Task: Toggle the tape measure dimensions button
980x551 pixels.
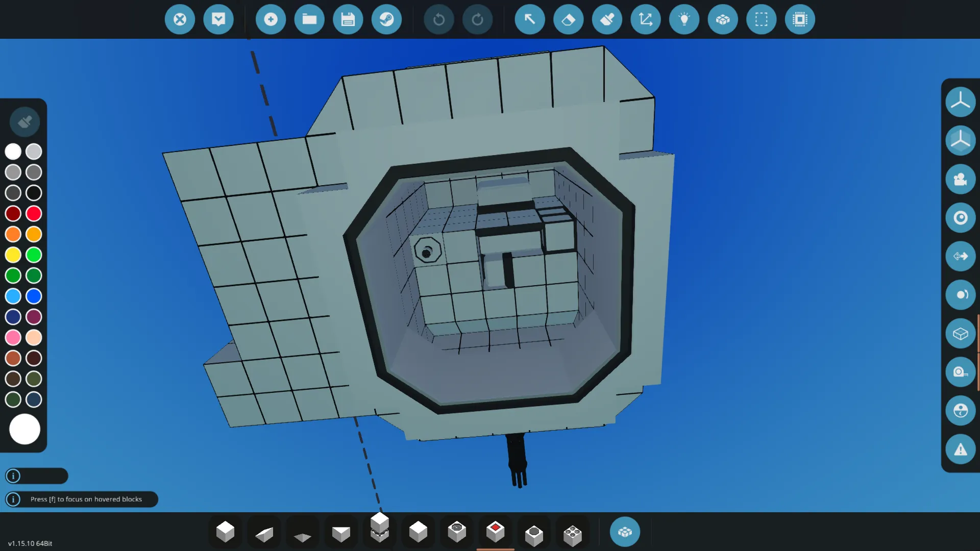Action: click(x=960, y=372)
